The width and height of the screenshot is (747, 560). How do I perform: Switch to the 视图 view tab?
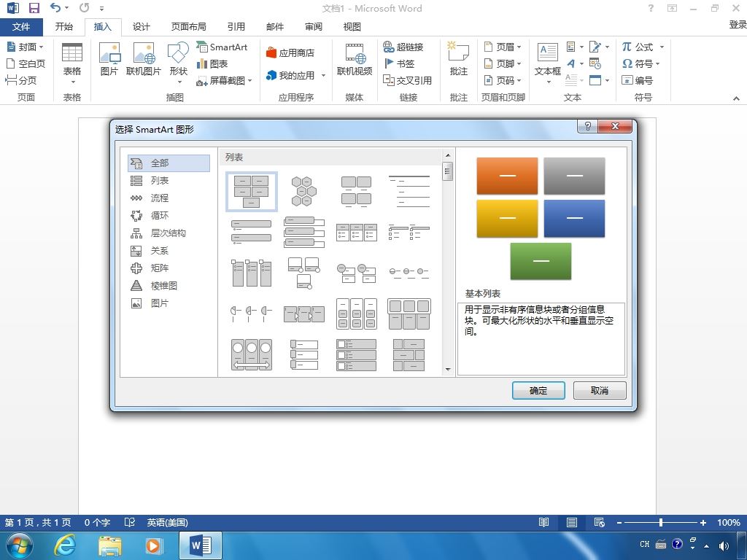point(352,27)
